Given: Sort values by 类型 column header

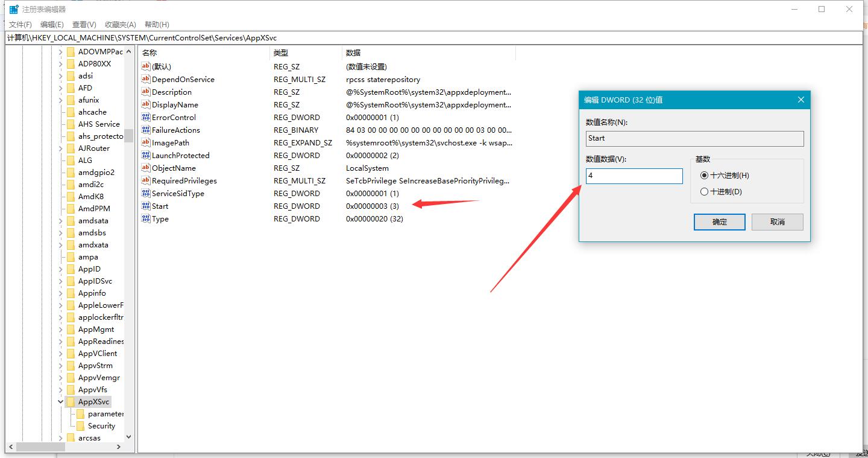Looking at the screenshot, I should [x=306, y=53].
